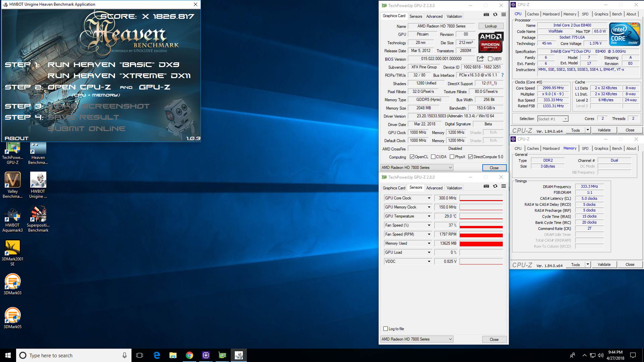
Task: Open Mainboard tab in top CPU-Z window
Action: (x=551, y=14)
